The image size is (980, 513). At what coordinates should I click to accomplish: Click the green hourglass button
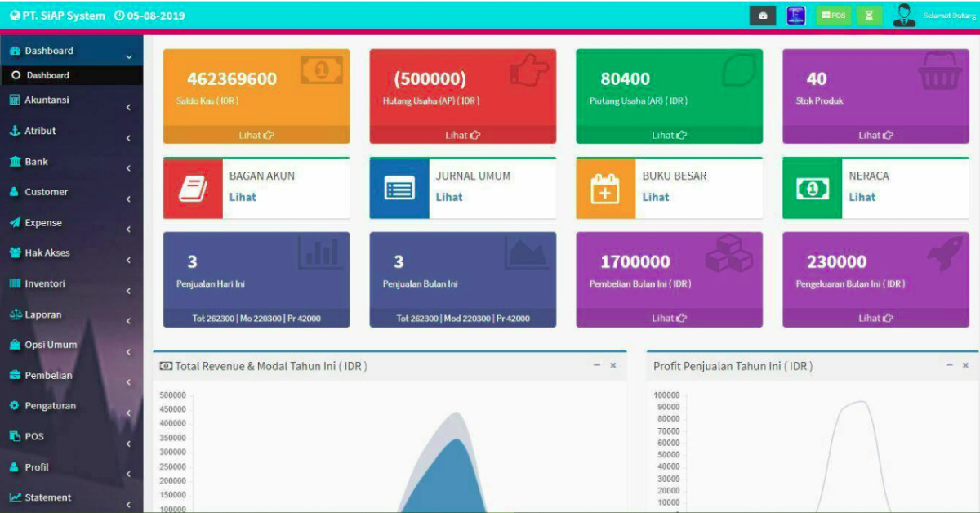click(x=869, y=16)
